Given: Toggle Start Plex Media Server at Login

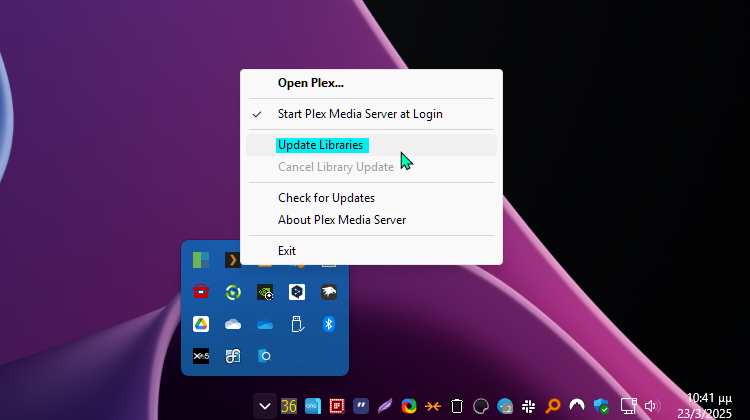Looking at the screenshot, I should coord(371,114).
